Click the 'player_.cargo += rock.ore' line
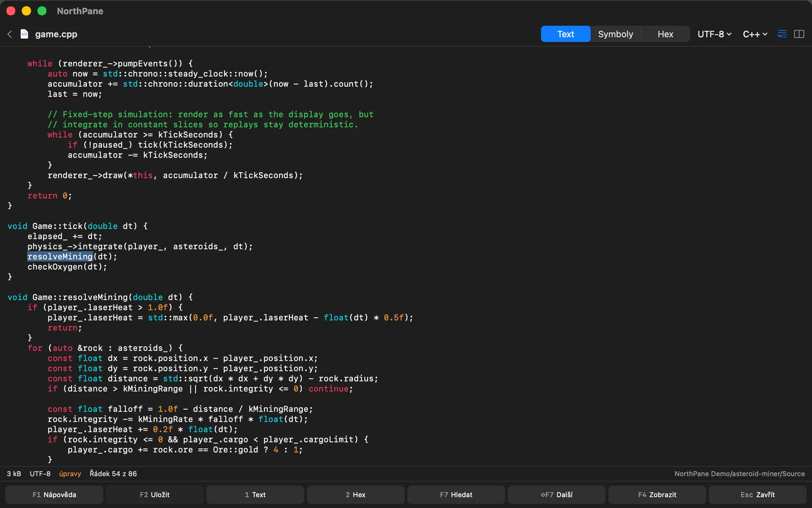The width and height of the screenshot is (812, 508). (x=185, y=449)
